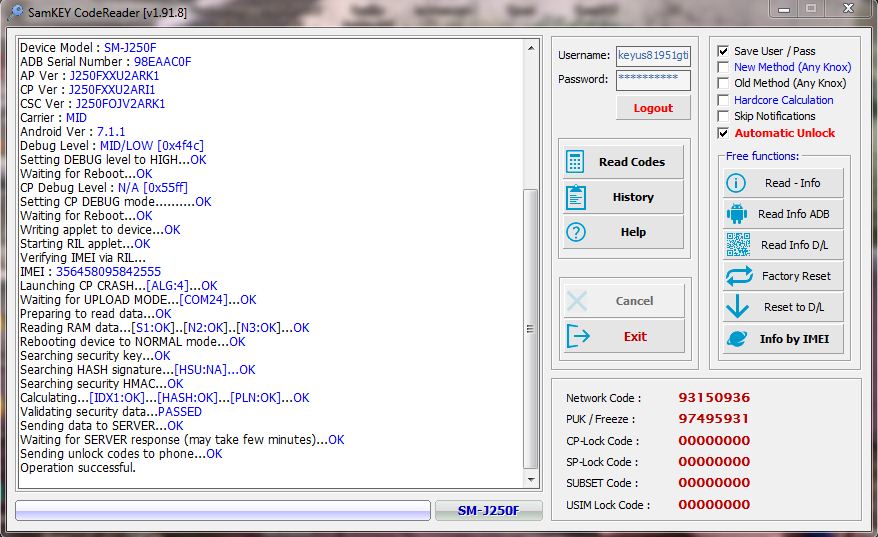Image resolution: width=878 pixels, height=537 pixels.
Task: Click the log scrollbar down arrow
Action: (530, 480)
